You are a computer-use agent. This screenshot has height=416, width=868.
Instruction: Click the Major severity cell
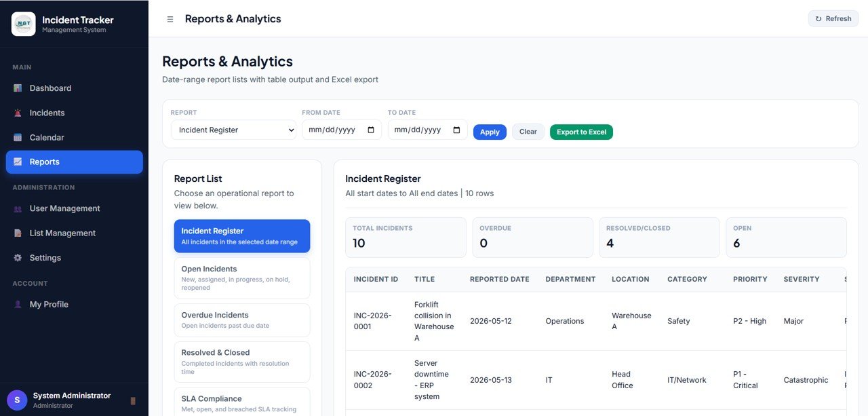[x=794, y=321]
